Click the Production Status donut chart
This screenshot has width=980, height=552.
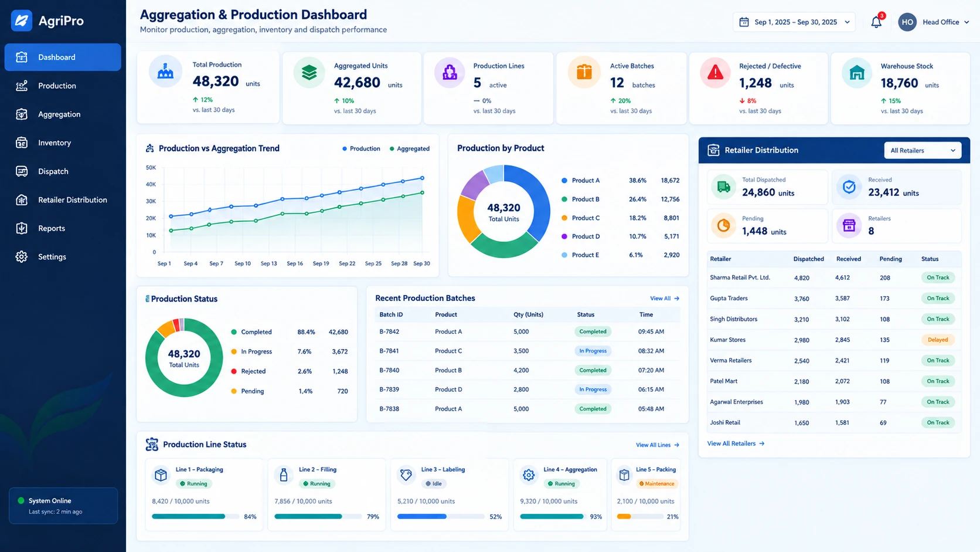tap(184, 358)
